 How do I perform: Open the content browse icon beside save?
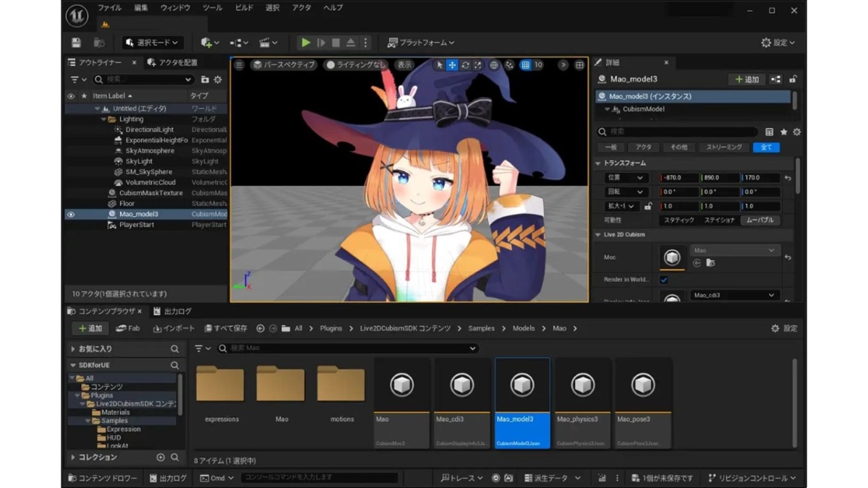point(99,43)
